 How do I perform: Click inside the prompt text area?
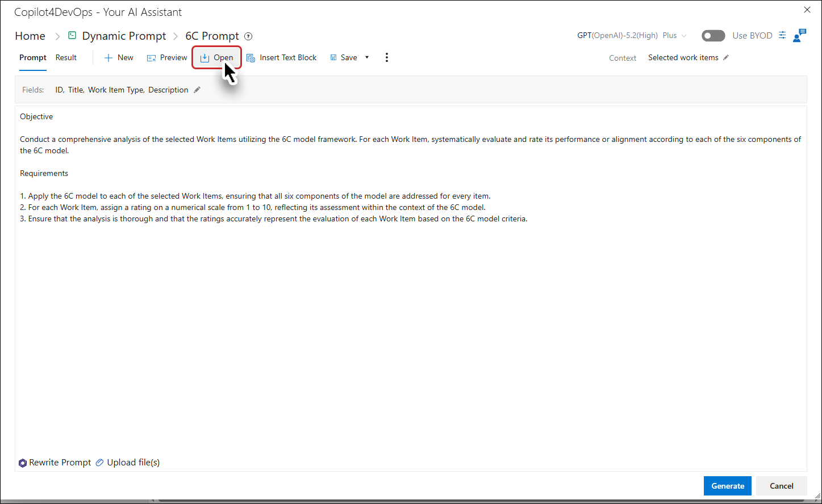(x=411, y=335)
